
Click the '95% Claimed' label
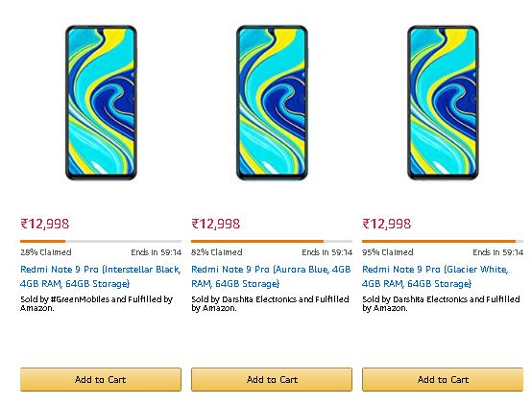tap(388, 252)
